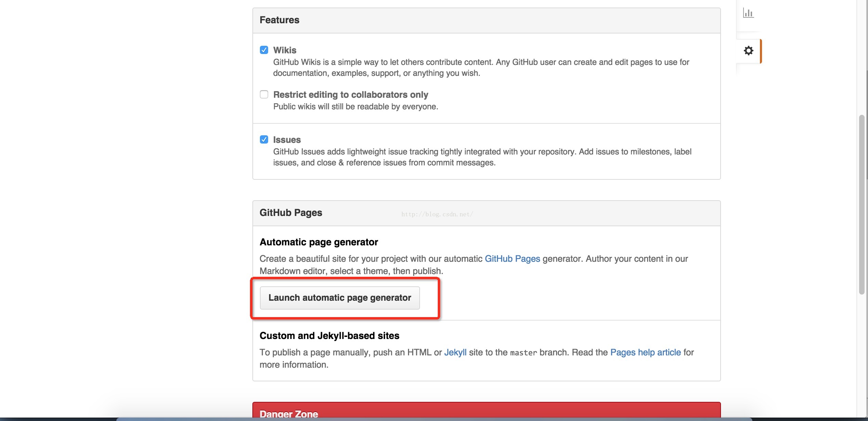Uncheck the Issues feature checkbox

click(264, 139)
